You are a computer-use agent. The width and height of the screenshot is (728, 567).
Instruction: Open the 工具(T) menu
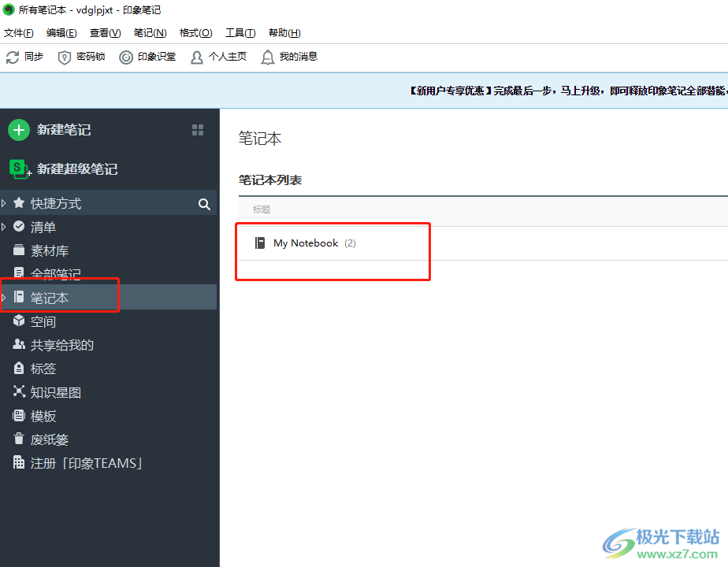tap(240, 33)
